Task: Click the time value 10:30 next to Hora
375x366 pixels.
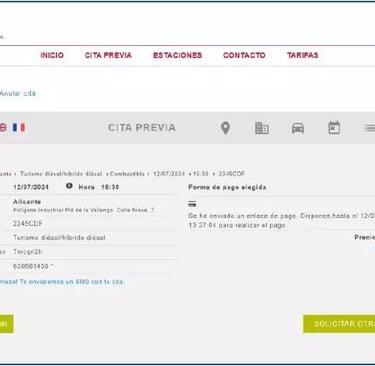Action: pos(110,187)
